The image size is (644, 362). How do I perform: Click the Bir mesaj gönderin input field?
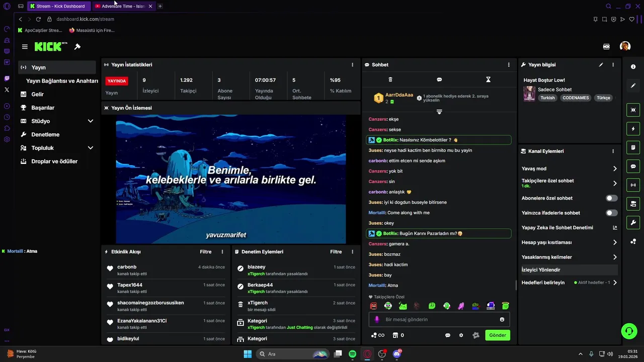tap(439, 319)
